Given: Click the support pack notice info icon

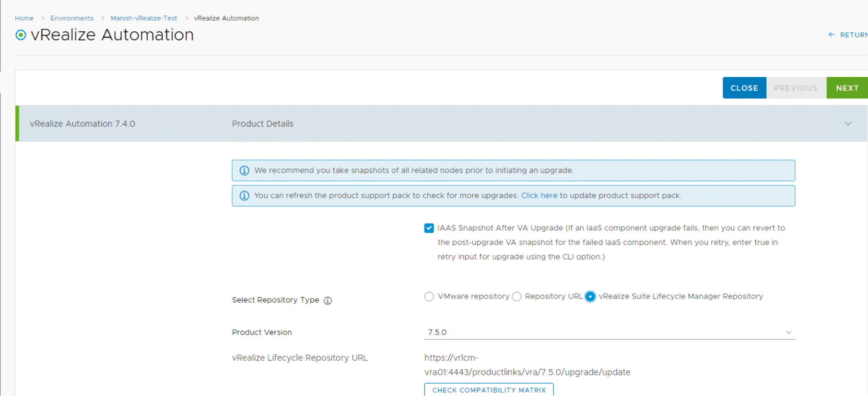Looking at the screenshot, I should pyautogui.click(x=244, y=196).
